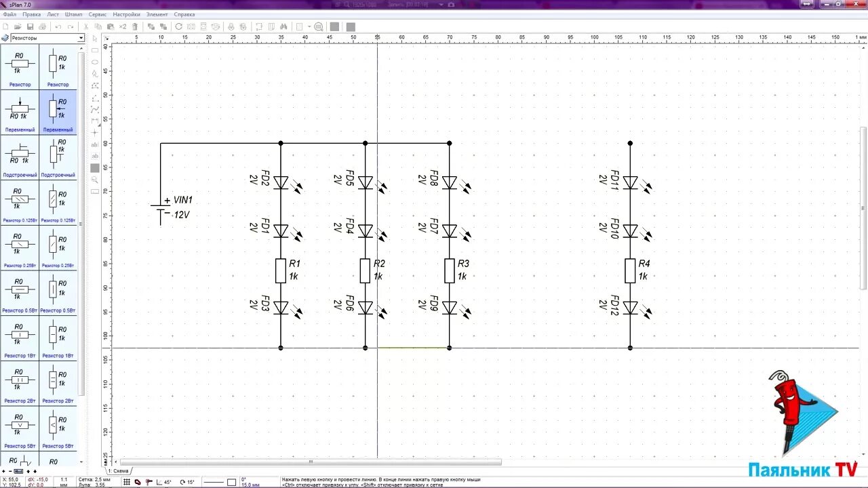Pick vertical Резистор 2Вт thumbnail
The height and width of the screenshot is (488, 868).
click(58, 384)
